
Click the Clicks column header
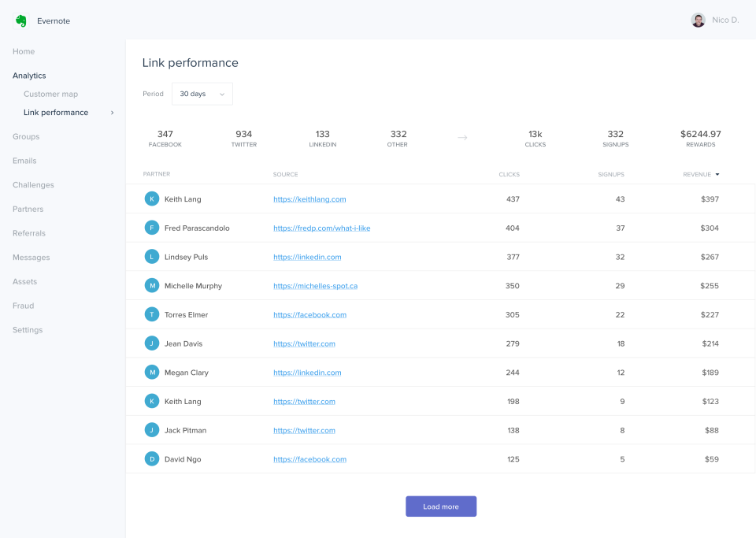coord(509,174)
